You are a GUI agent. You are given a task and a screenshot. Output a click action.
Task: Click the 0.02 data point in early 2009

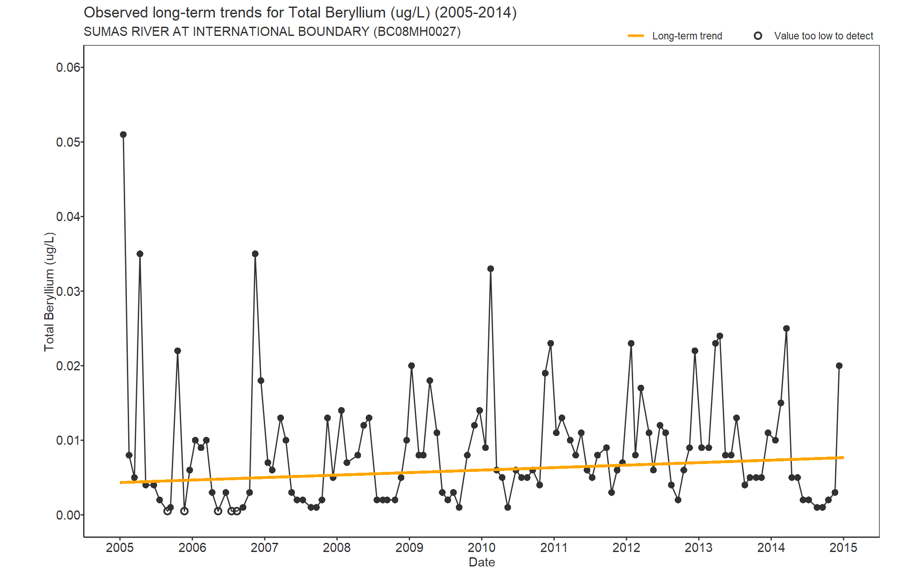click(411, 366)
